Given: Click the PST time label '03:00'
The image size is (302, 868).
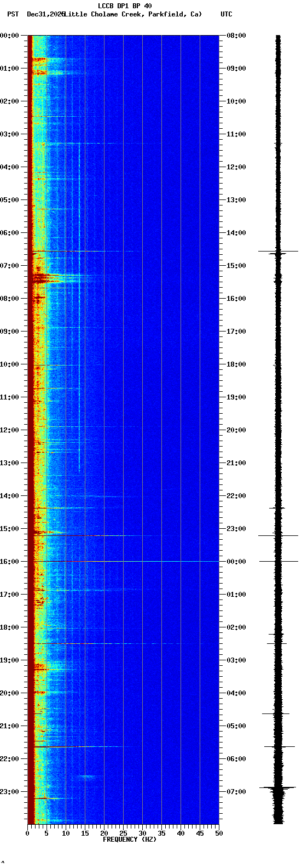Looking at the screenshot, I should pyautogui.click(x=9, y=134).
